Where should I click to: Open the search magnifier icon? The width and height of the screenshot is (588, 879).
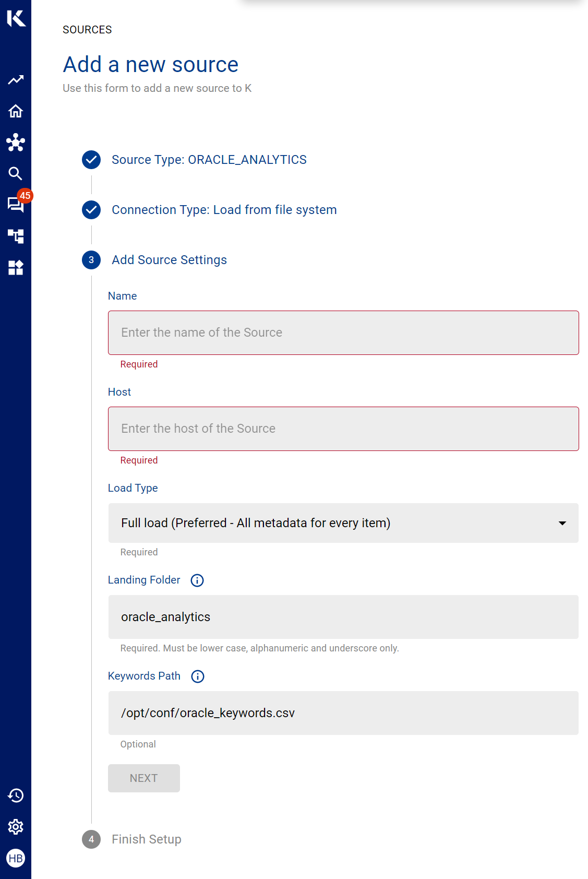click(x=16, y=174)
